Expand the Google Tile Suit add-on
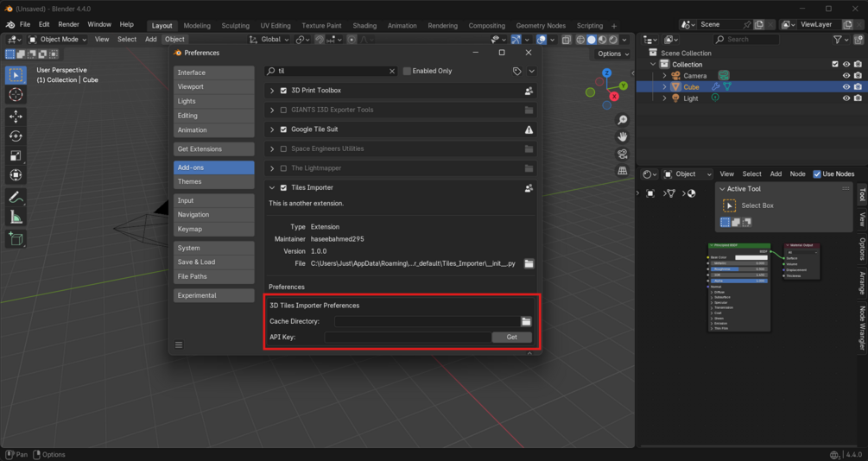 pos(272,129)
